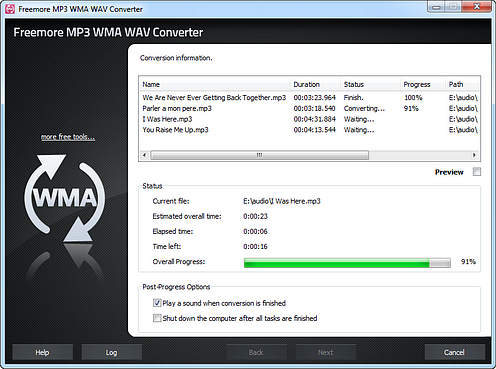
Task: Click the Back button
Action: (256, 352)
